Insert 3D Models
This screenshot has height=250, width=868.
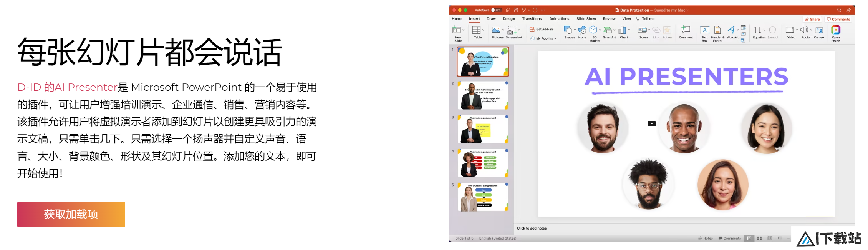click(x=594, y=34)
